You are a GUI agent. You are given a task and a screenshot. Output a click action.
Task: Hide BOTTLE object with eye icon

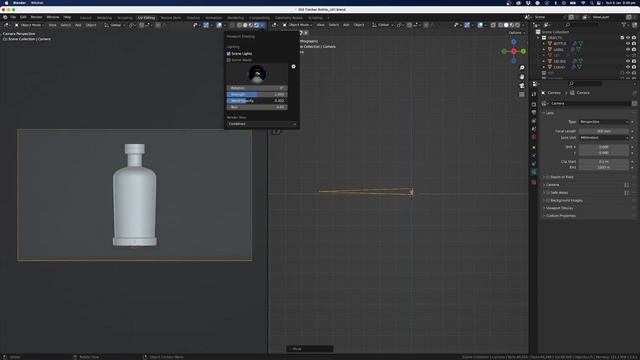point(628,43)
